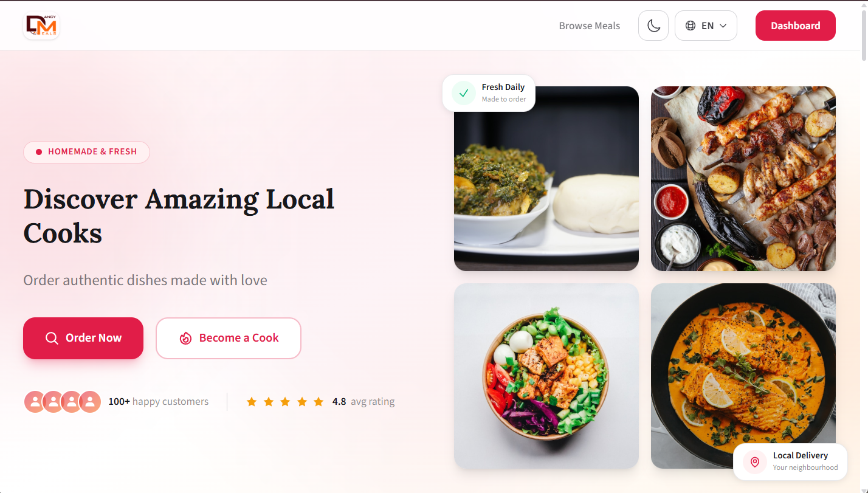This screenshot has width=868, height=493.
Task: Open the salad bowl photo
Action: [546, 376]
